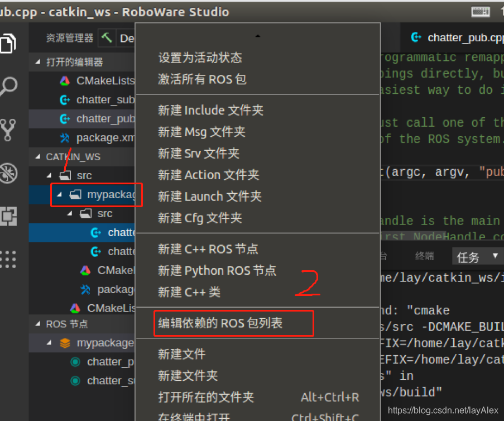Choose 激活所有 ROS 包

coord(202,79)
